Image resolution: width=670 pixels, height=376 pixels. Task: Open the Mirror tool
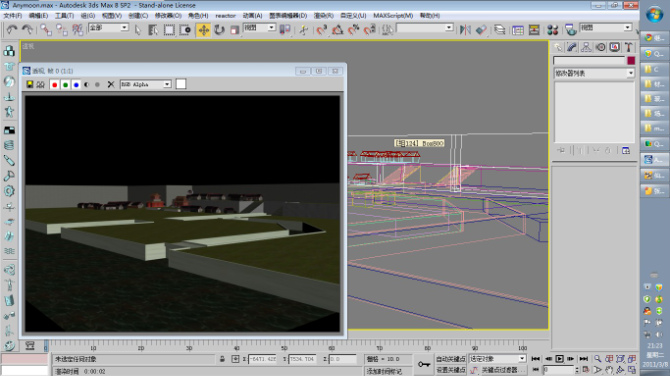pyautogui.click(x=465, y=29)
